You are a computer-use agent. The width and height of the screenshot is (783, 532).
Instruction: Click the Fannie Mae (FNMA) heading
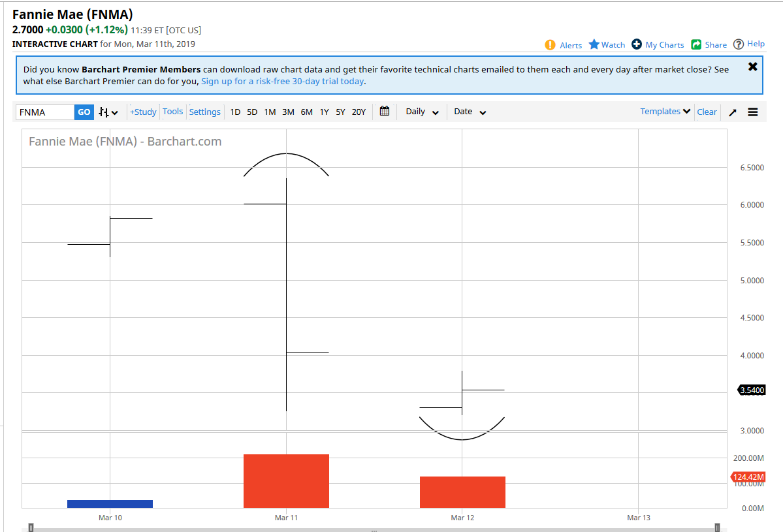click(72, 14)
